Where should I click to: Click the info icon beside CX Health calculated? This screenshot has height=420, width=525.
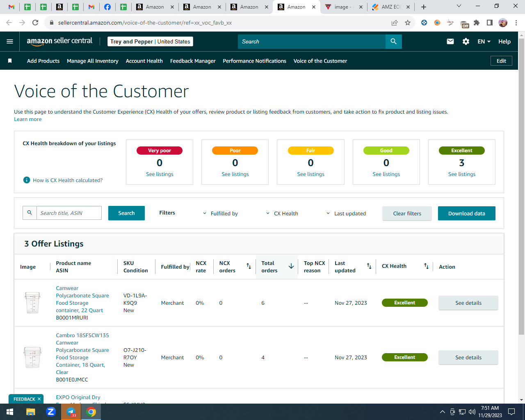(x=27, y=180)
